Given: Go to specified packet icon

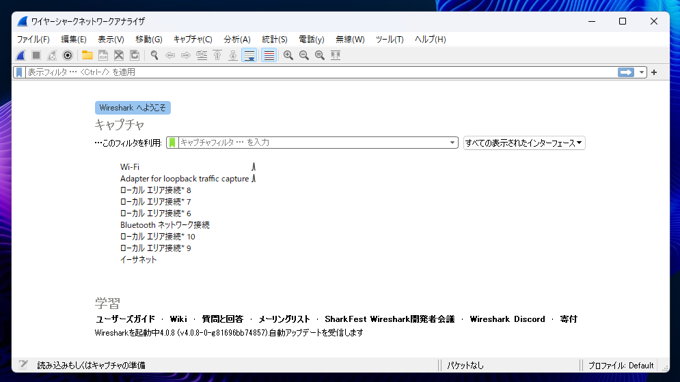Looking at the screenshot, I should pyautogui.click(x=202, y=56).
